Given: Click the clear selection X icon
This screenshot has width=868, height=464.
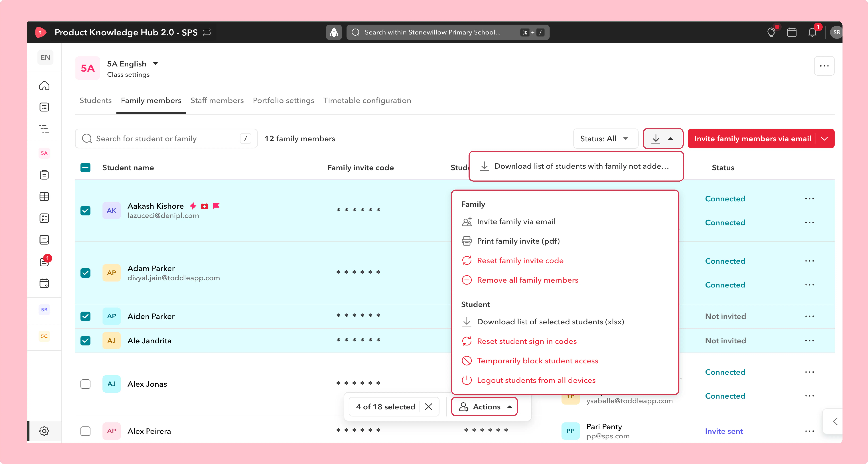Looking at the screenshot, I should [429, 407].
